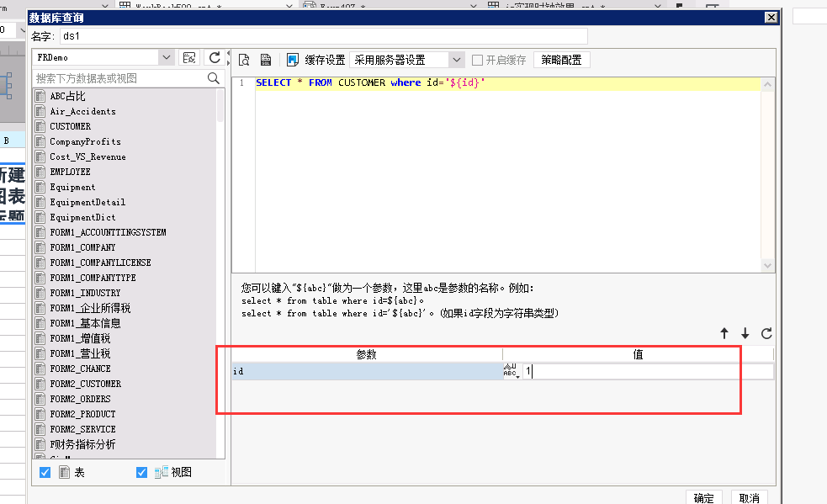
Task: Click the table icon beside FORM1_COMPANY
Action: click(40, 247)
